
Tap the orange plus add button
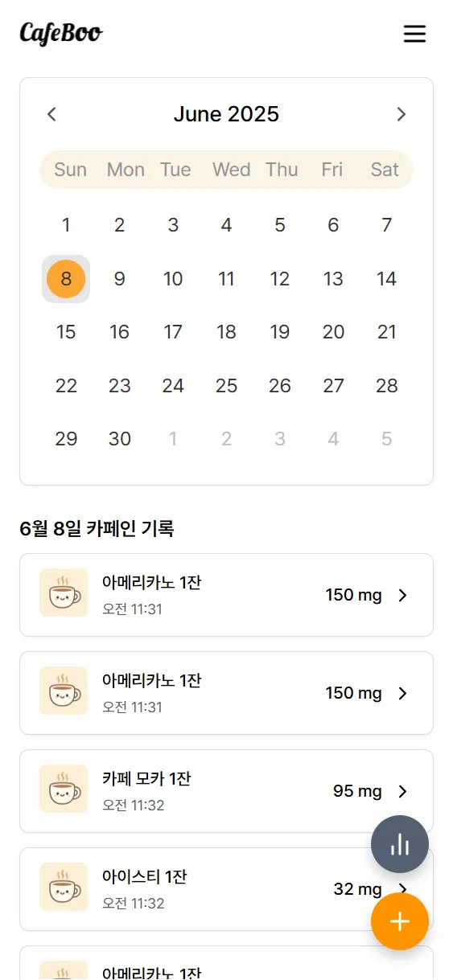point(400,921)
